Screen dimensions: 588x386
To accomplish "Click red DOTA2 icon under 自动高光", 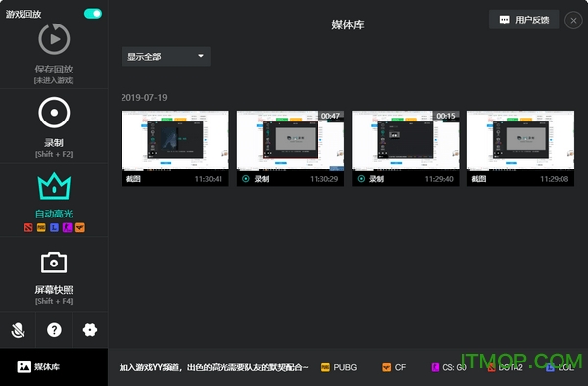I will tap(28, 227).
